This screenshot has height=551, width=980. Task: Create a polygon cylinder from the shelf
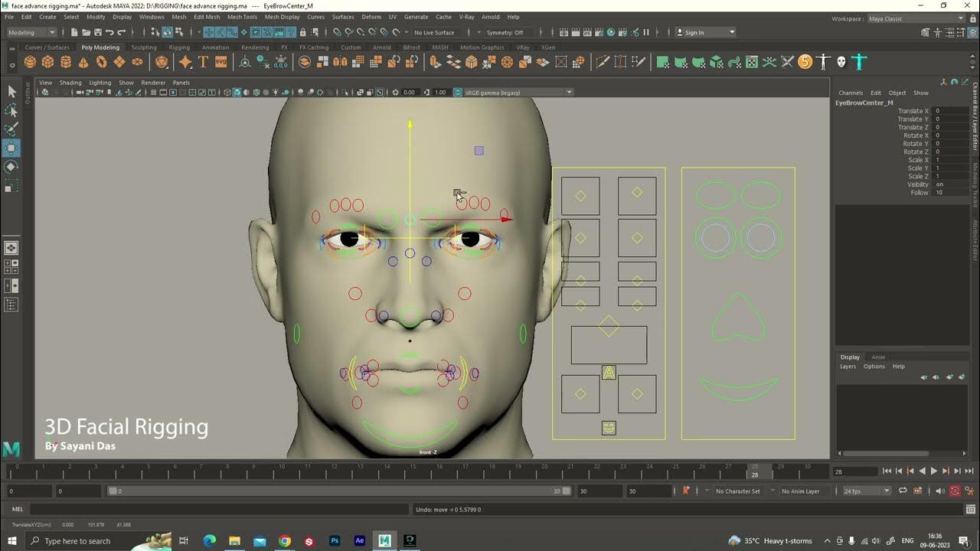point(66,62)
